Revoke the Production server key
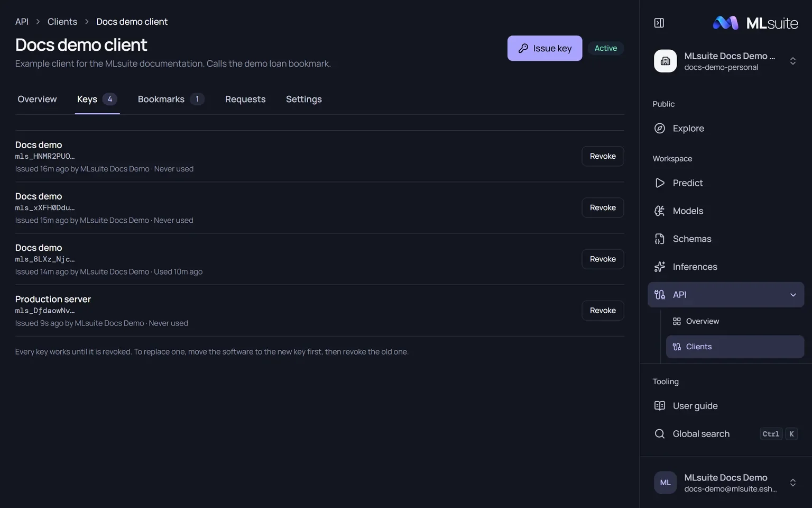This screenshot has width=812, height=508. [603, 310]
